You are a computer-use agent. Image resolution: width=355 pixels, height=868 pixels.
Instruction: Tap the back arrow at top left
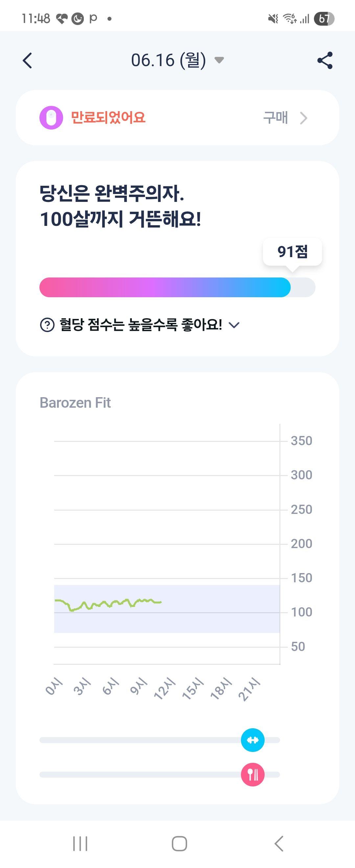(27, 60)
